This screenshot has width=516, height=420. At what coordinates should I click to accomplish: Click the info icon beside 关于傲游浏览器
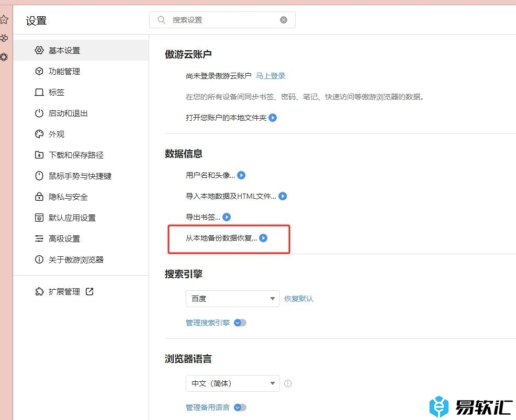(39, 259)
